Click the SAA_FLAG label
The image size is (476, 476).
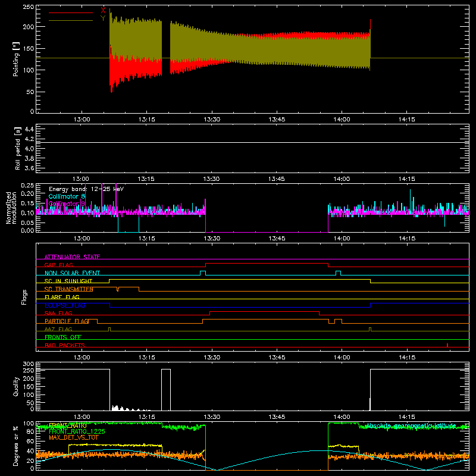58,313
